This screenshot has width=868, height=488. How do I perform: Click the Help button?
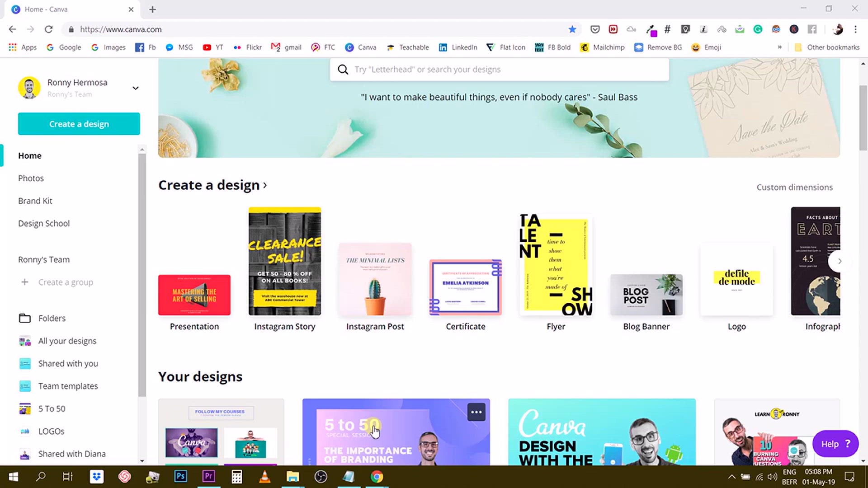(x=835, y=444)
